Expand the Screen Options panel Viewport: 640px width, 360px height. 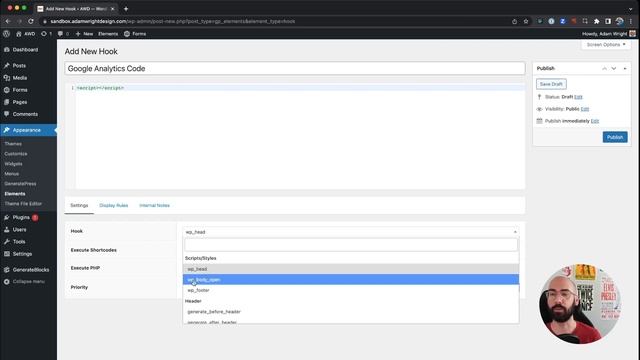(x=606, y=44)
